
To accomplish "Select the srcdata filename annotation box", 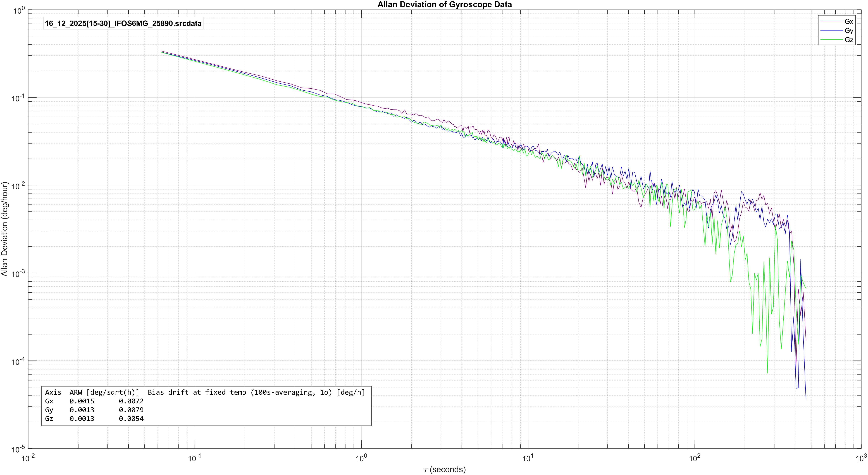I will (123, 24).
